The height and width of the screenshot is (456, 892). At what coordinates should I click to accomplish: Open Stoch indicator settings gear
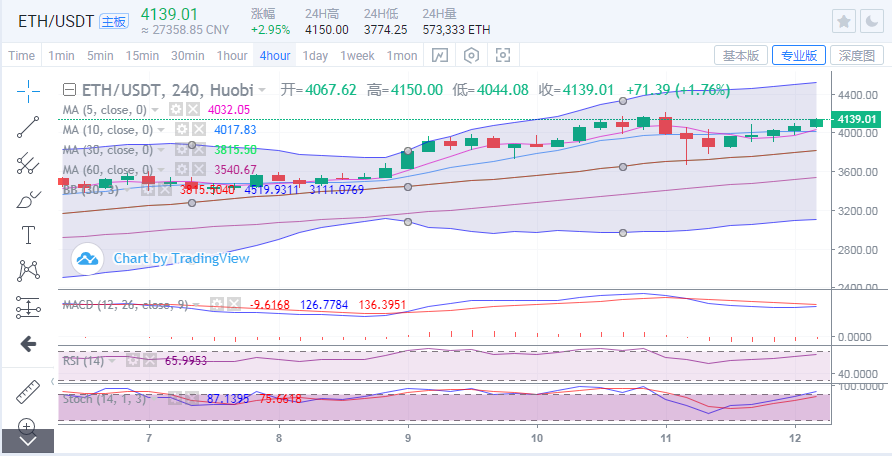[x=175, y=399]
